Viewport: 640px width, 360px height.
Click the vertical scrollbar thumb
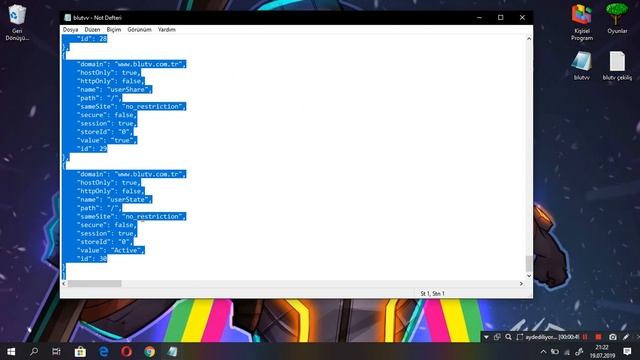point(529,264)
